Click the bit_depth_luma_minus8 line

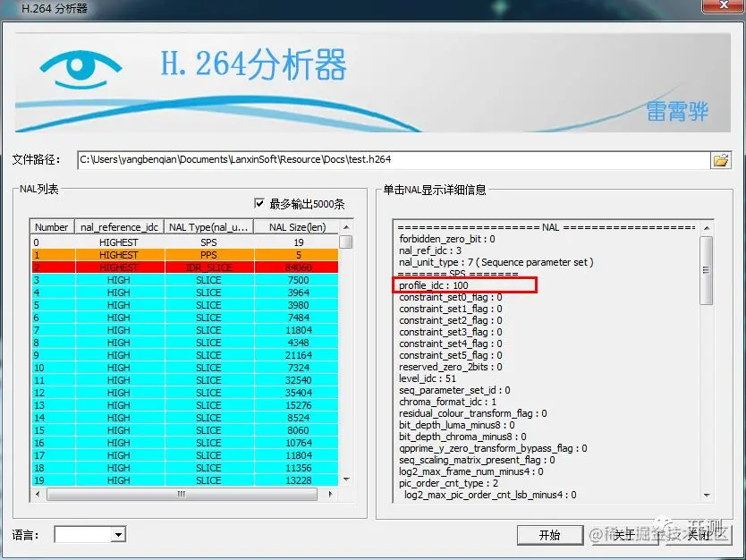(x=457, y=425)
